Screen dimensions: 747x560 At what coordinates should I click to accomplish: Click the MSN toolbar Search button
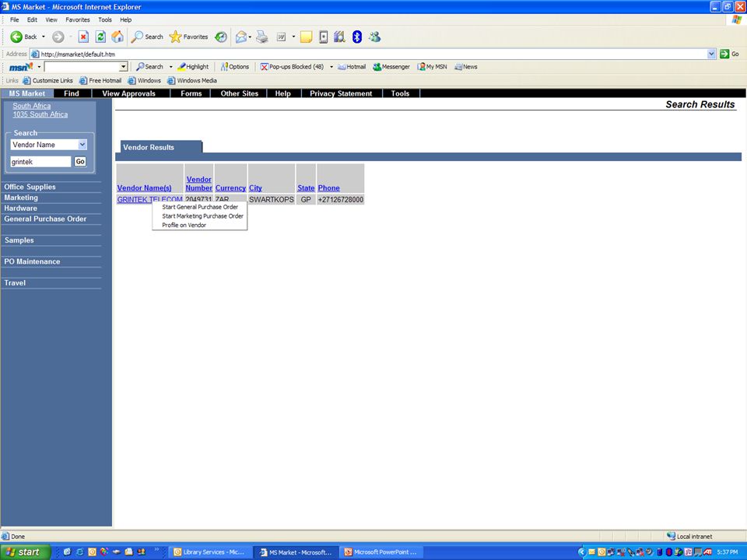pyautogui.click(x=149, y=67)
